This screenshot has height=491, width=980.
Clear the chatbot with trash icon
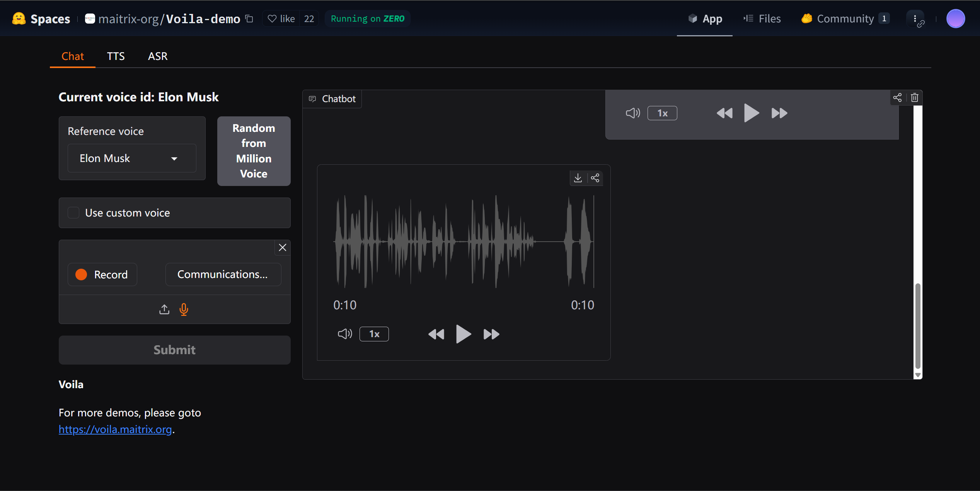coord(914,97)
